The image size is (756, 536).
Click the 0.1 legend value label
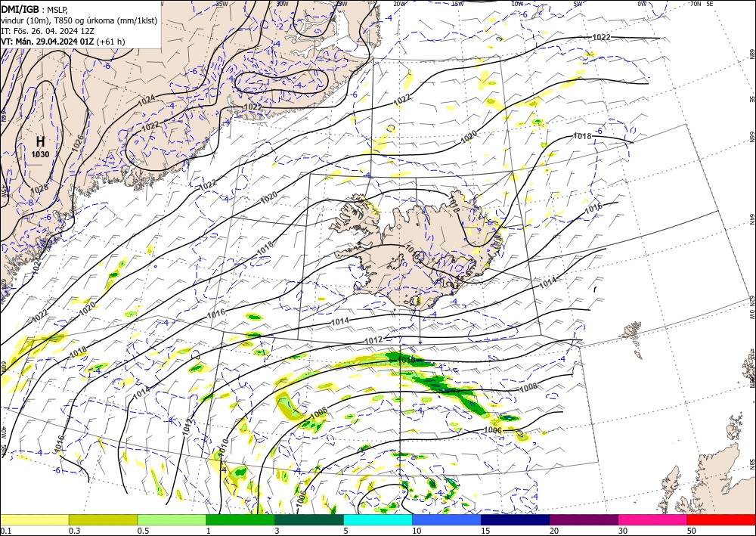[x=5, y=531]
